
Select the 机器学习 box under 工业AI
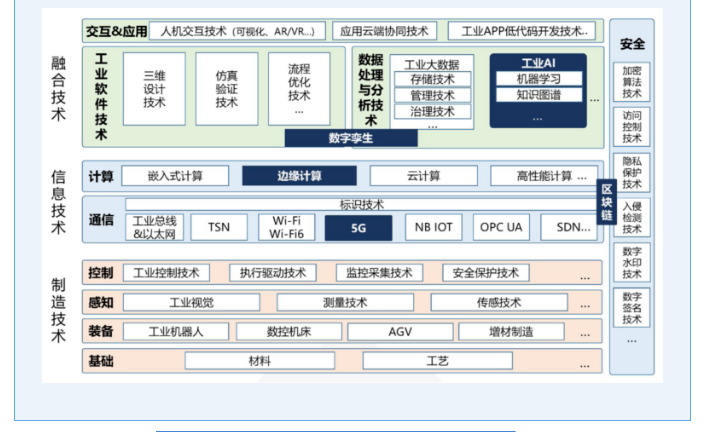(x=538, y=79)
